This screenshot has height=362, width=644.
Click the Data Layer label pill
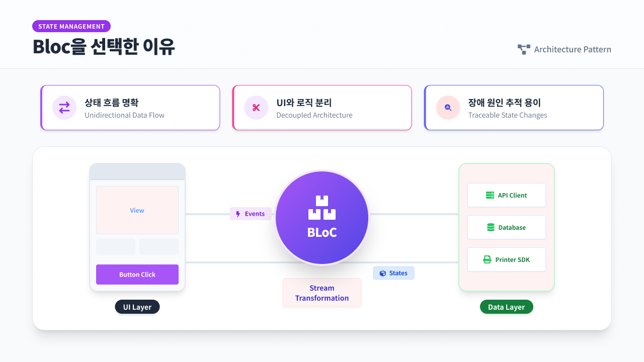pyautogui.click(x=506, y=307)
